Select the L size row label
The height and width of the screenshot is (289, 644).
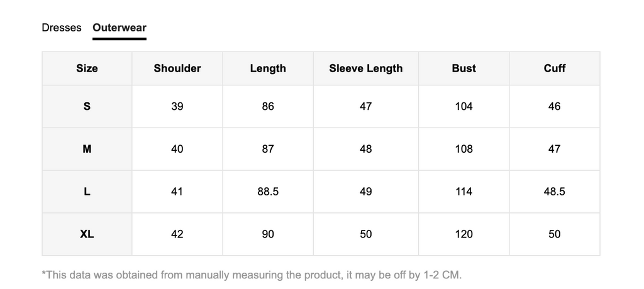87,192
